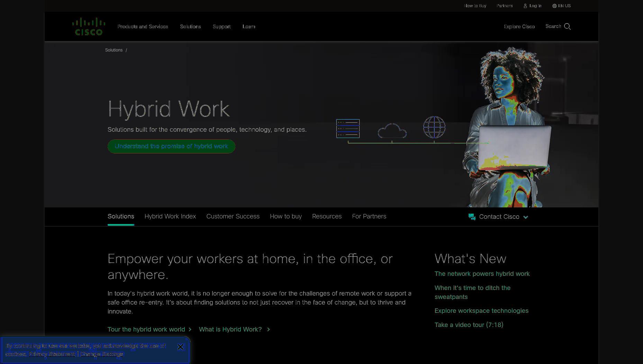The height and width of the screenshot is (364, 643).
Task: Click the cloud illustration icon
Action: pos(392,131)
